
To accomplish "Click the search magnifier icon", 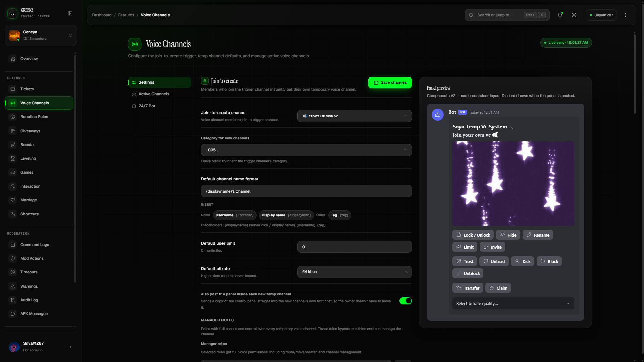I will [471, 15].
